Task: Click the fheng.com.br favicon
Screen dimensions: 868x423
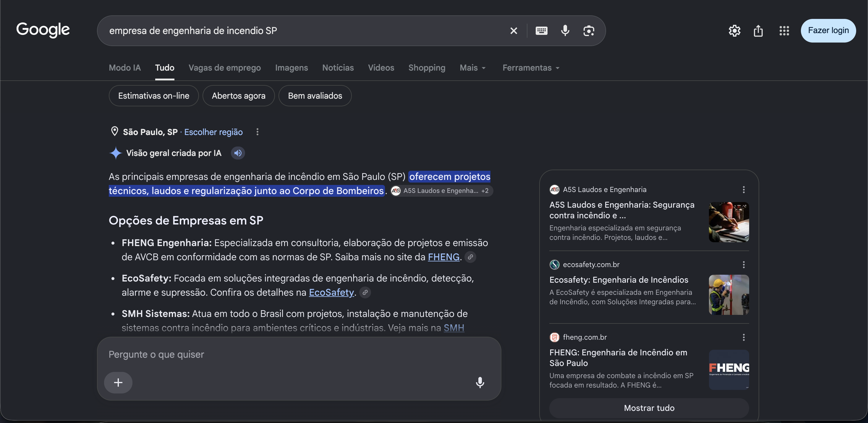Action: click(x=554, y=337)
